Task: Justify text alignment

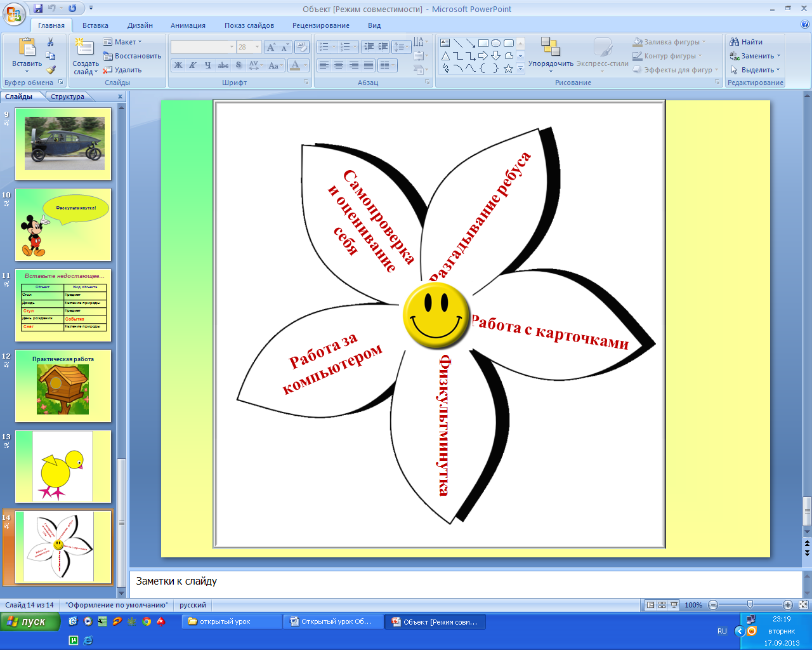Action: click(x=369, y=65)
